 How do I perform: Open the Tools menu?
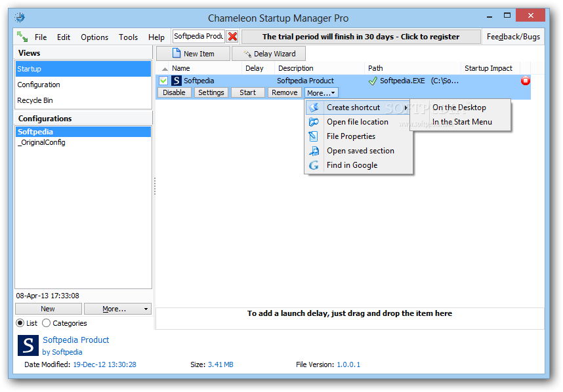[128, 37]
